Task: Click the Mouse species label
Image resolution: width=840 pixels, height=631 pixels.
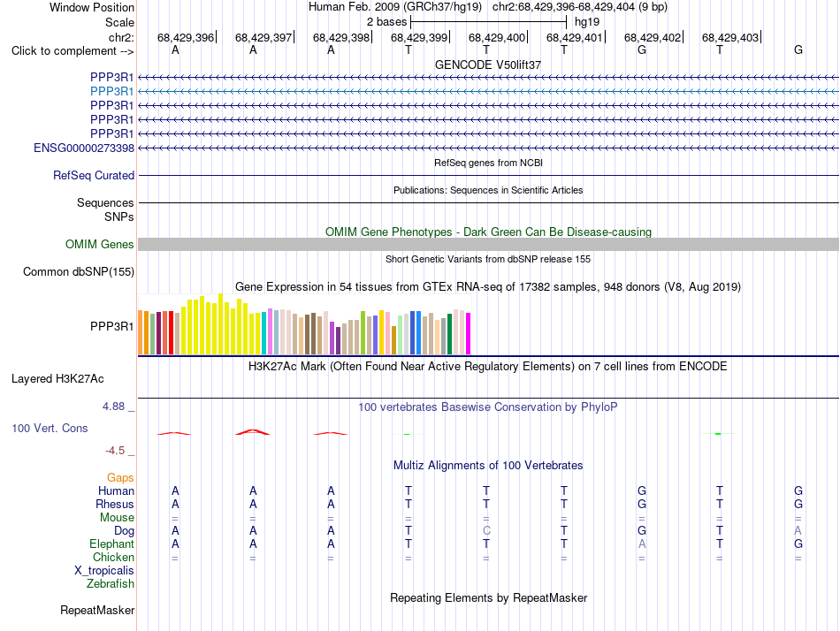Action: [117, 518]
